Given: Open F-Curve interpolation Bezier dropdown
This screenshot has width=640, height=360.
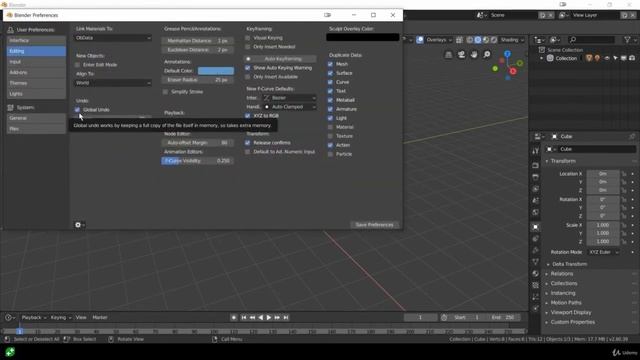Looking at the screenshot, I should tap(289, 98).
